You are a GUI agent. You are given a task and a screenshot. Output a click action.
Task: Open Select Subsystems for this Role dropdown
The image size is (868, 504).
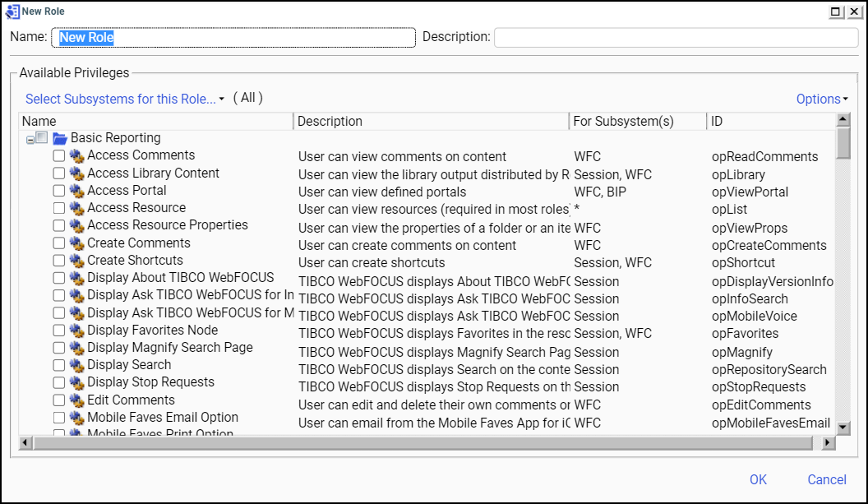pyautogui.click(x=125, y=99)
